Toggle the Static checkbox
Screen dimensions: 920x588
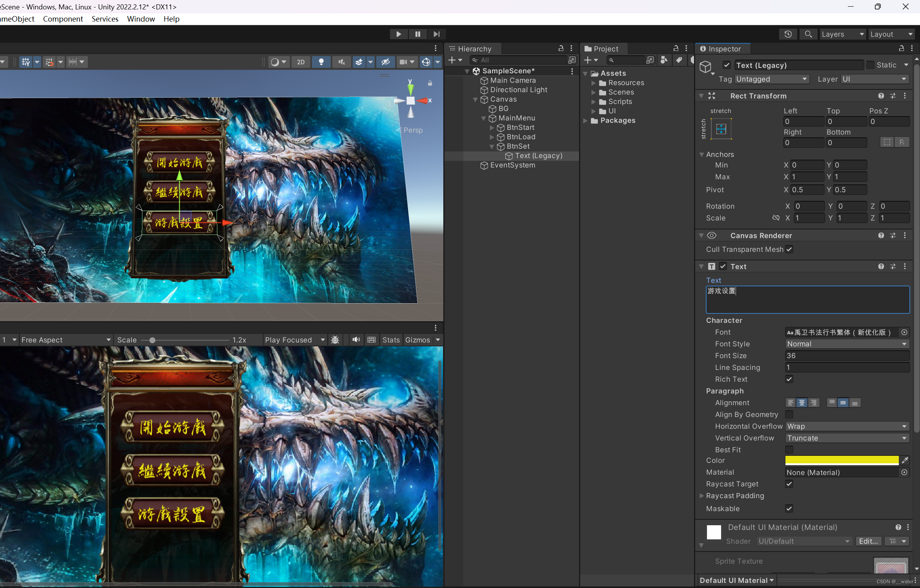point(871,65)
